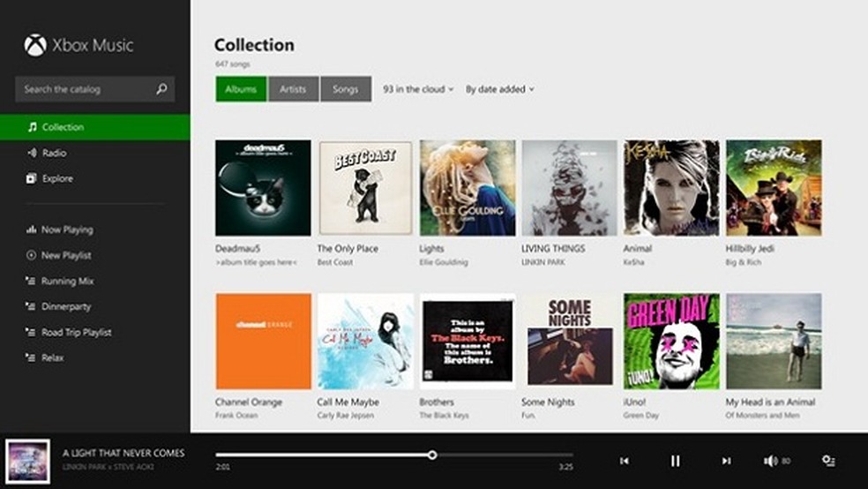Open the Brothers album cover
The width and height of the screenshot is (868, 489).
[x=468, y=341]
